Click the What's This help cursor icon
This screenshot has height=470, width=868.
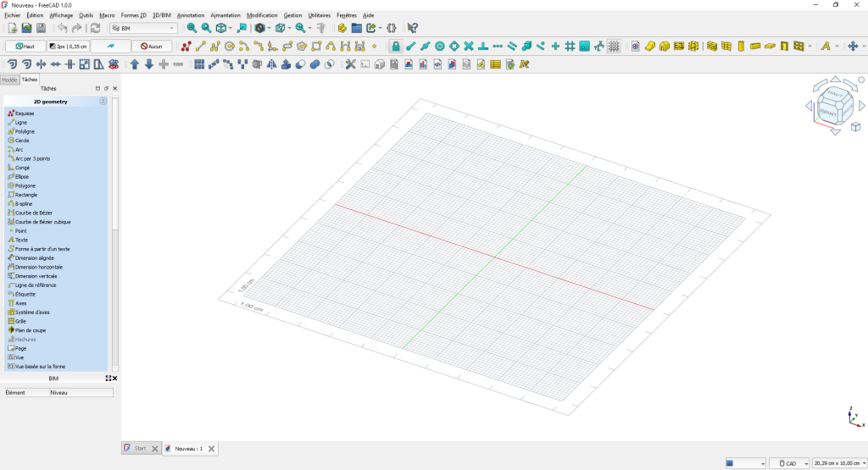[x=413, y=28]
